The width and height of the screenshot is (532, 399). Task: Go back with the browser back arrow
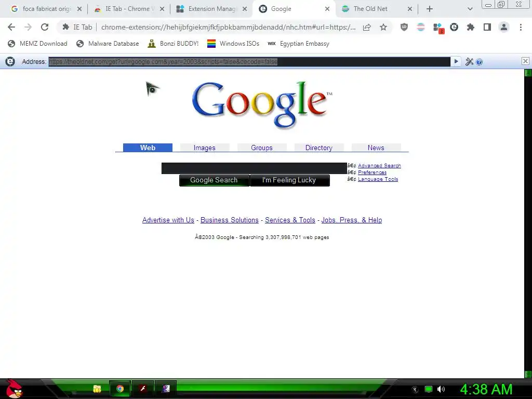(x=11, y=27)
